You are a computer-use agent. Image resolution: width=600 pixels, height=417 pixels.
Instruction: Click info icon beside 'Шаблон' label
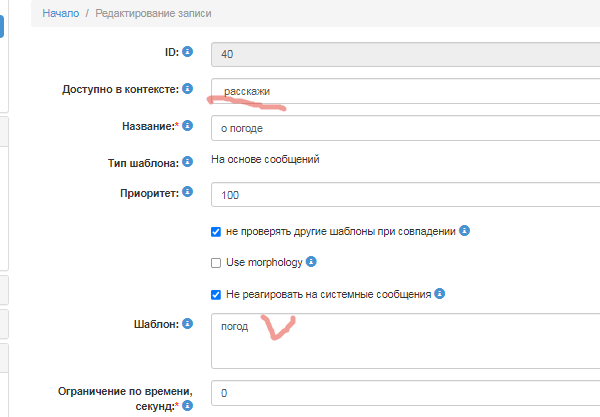[x=188, y=322]
